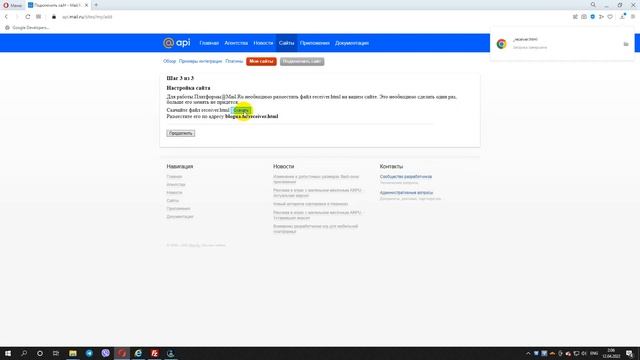Open Сайты in the api menu

[287, 43]
